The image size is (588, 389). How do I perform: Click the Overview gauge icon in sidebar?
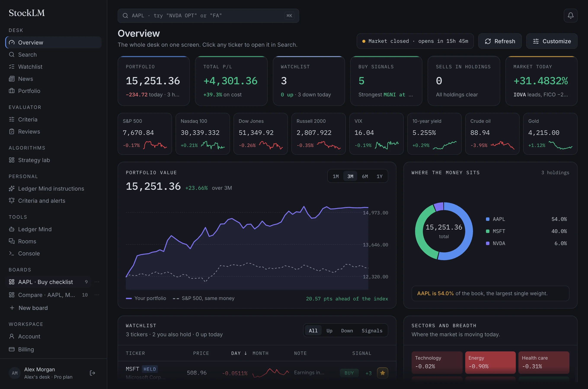point(12,42)
